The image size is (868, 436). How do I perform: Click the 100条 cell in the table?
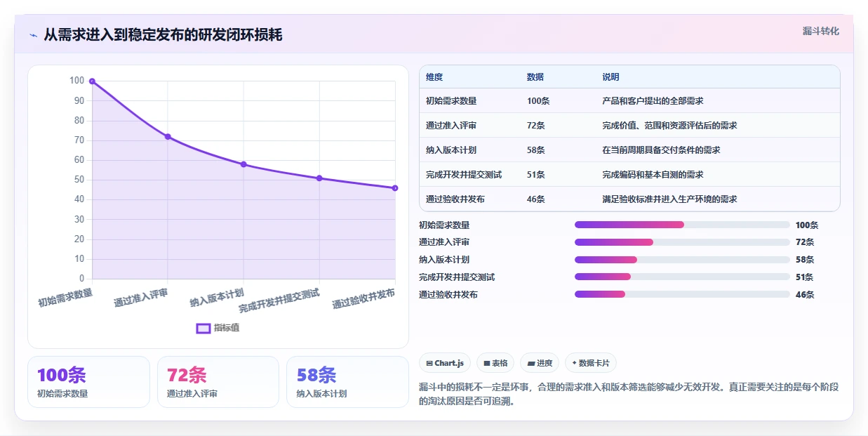point(538,101)
